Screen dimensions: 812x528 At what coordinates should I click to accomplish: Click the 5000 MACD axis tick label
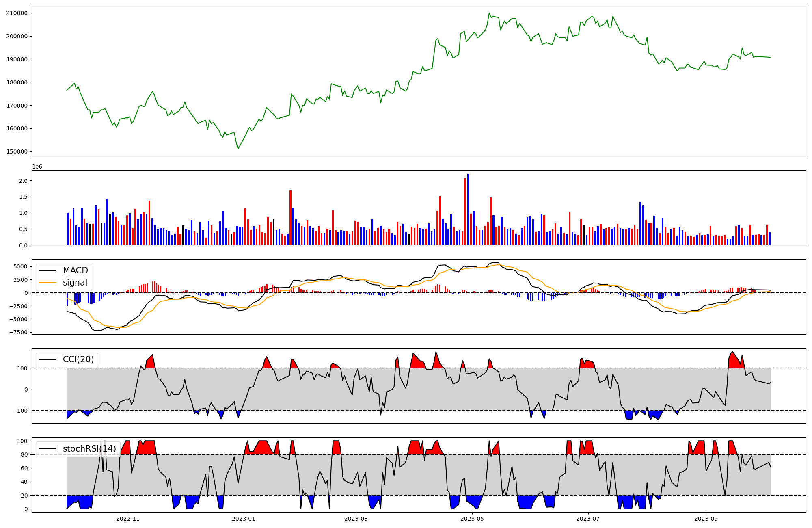point(20,267)
